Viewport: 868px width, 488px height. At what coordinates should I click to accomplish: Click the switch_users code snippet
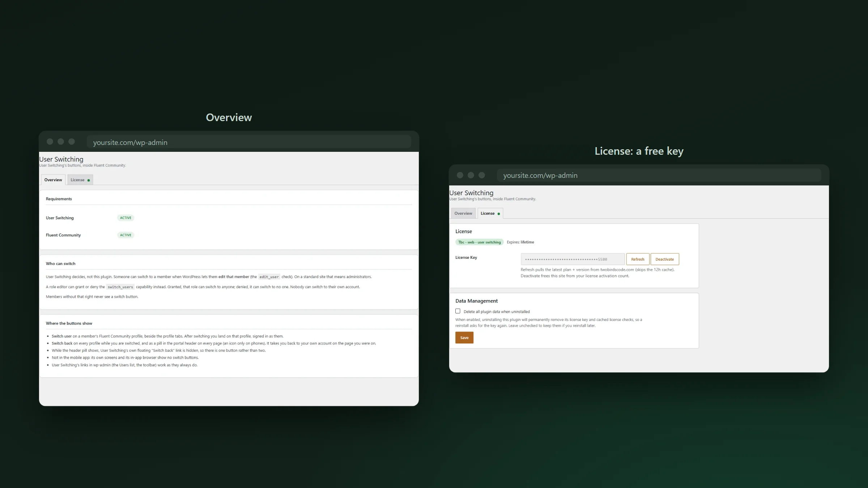click(x=120, y=287)
